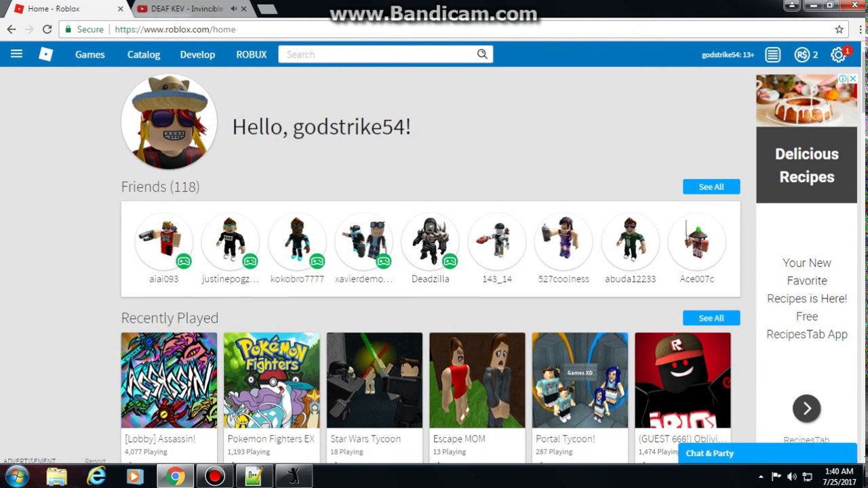The height and width of the screenshot is (488, 868).
Task: Open File Explorer from taskbar
Action: coord(58,476)
